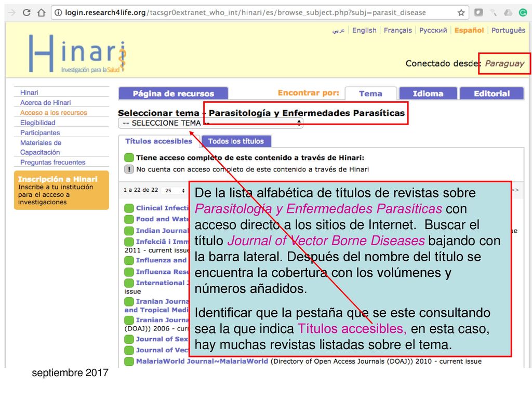532x399 pixels.
Task: Open Preguntas frecuentes link
Action: pyautogui.click(x=52, y=162)
